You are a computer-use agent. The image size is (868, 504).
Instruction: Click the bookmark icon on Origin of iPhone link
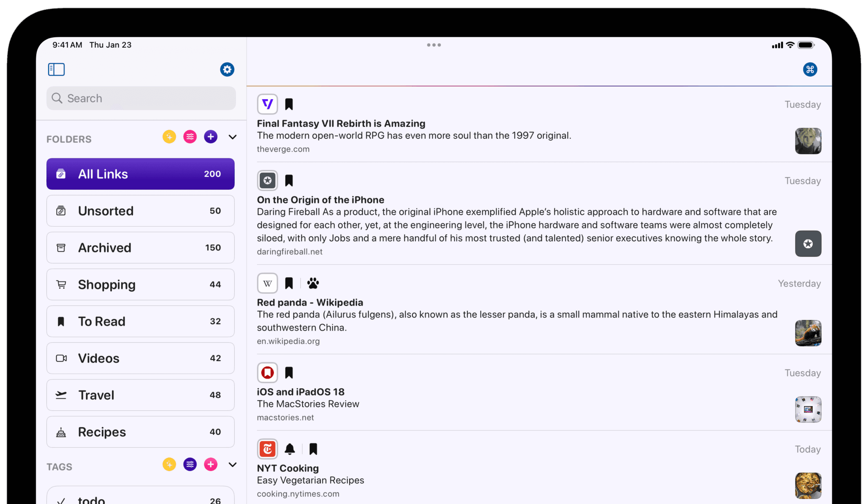pyautogui.click(x=289, y=181)
